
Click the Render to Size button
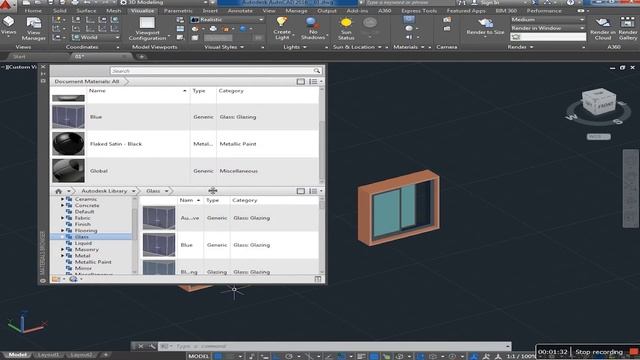(x=485, y=27)
